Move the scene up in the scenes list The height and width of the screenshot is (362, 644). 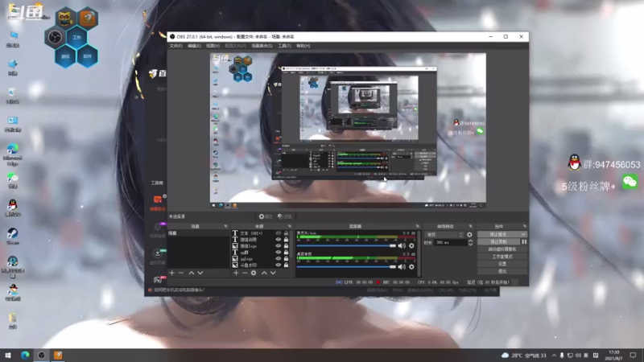coord(192,273)
